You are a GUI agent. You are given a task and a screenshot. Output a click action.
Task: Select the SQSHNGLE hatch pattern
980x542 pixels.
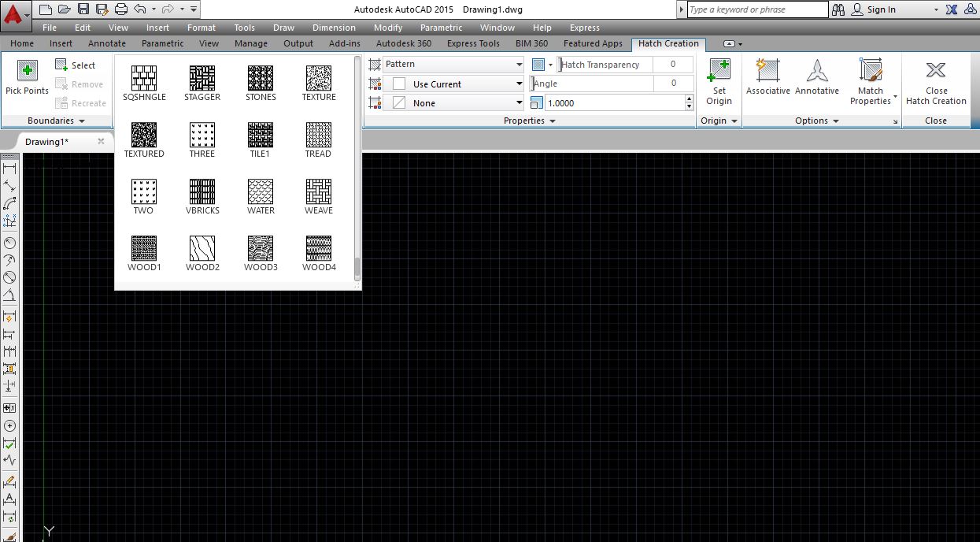point(144,83)
